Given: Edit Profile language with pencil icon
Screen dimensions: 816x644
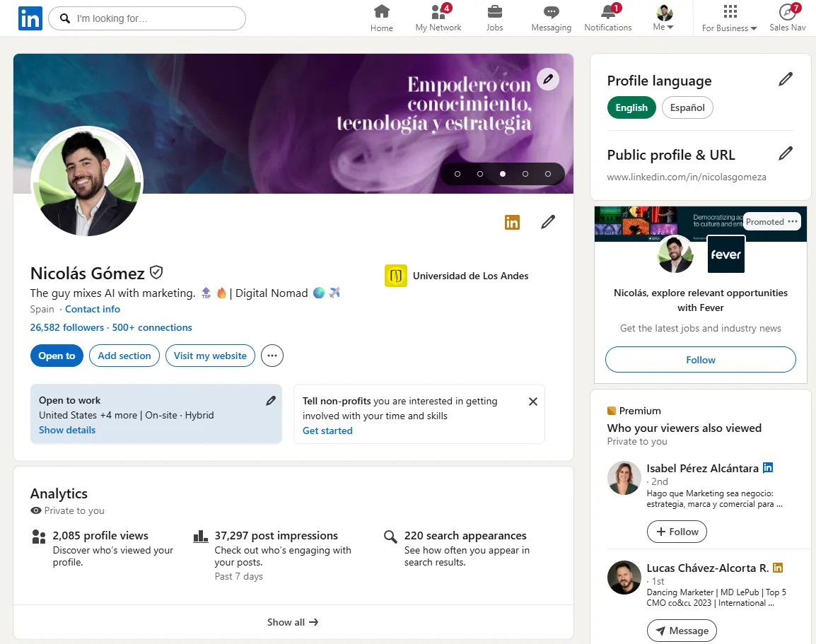Looking at the screenshot, I should click(786, 79).
